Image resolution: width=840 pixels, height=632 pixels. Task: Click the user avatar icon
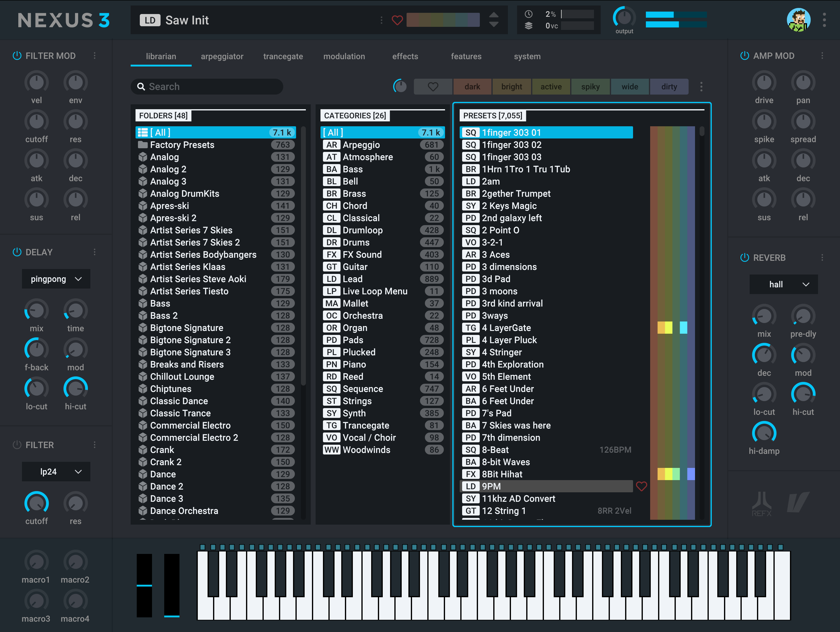point(798,20)
